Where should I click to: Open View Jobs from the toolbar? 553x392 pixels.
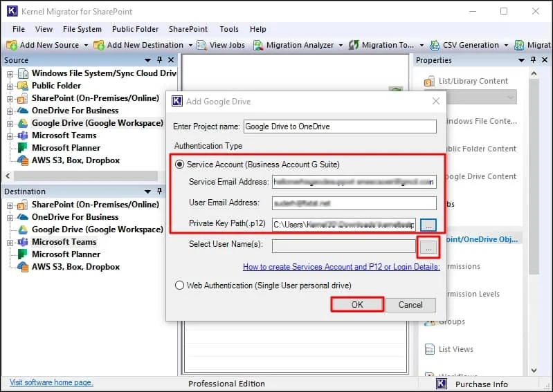tap(221, 45)
